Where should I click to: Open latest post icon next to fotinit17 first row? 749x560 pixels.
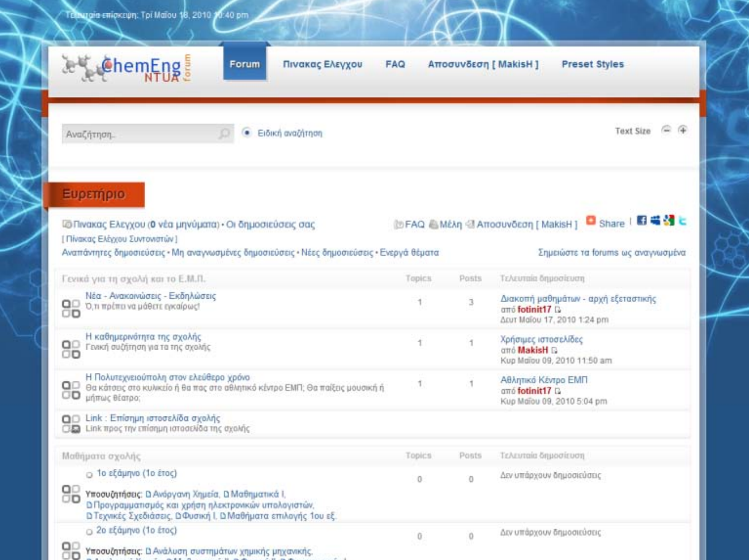pyautogui.click(x=557, y=309)
